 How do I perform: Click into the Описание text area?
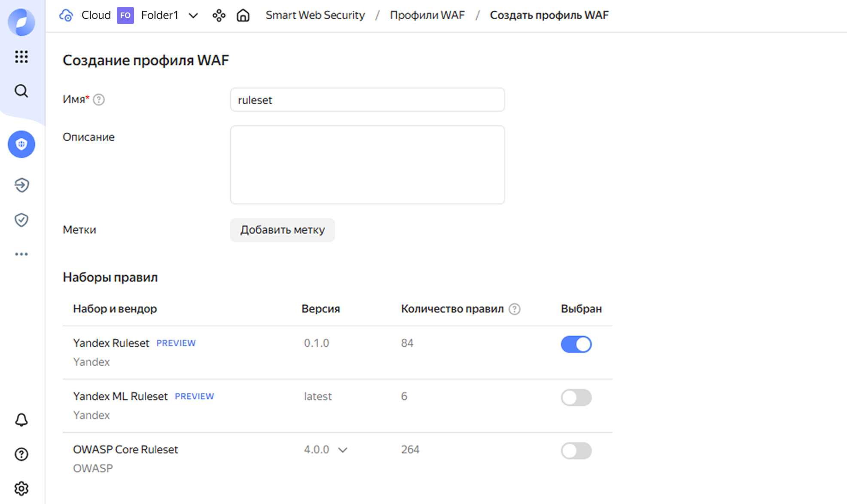pyautogui.click(x=367, y=165)
